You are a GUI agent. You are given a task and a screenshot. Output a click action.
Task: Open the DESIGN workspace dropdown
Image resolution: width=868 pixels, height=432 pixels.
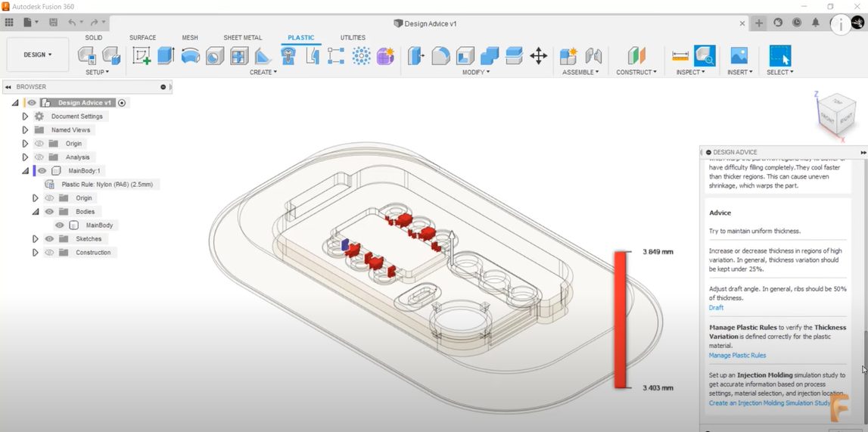[38, 54]
